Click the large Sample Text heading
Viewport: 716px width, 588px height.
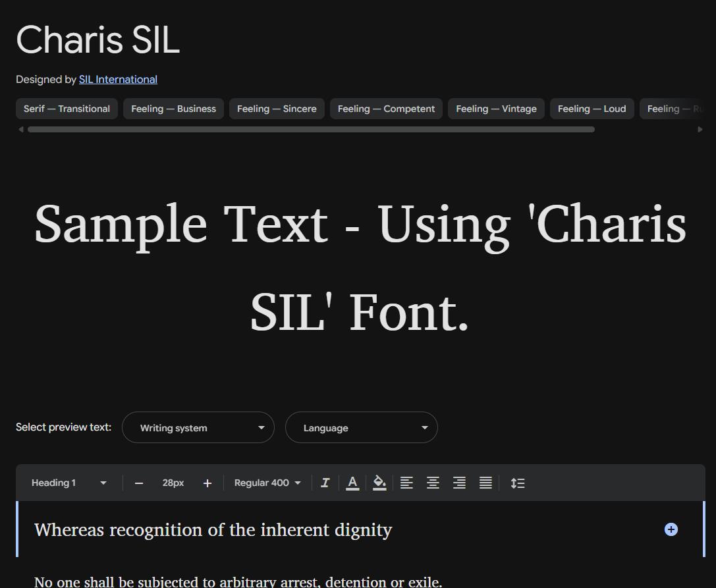[x=360, y=269]
